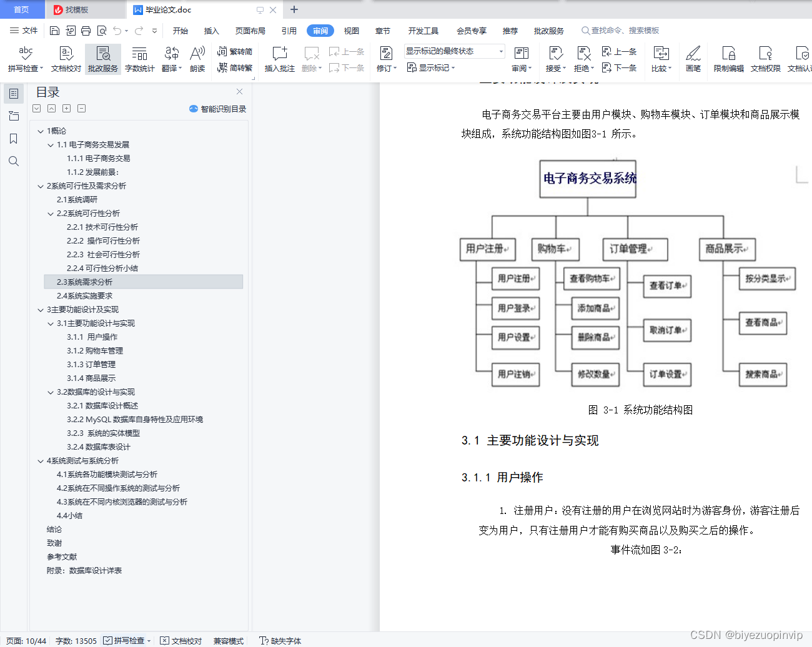The width and height of the screenshot is (812, 647).
Task: Open the Document Proofreading (文档校对) tool
Action: [66, 59]
